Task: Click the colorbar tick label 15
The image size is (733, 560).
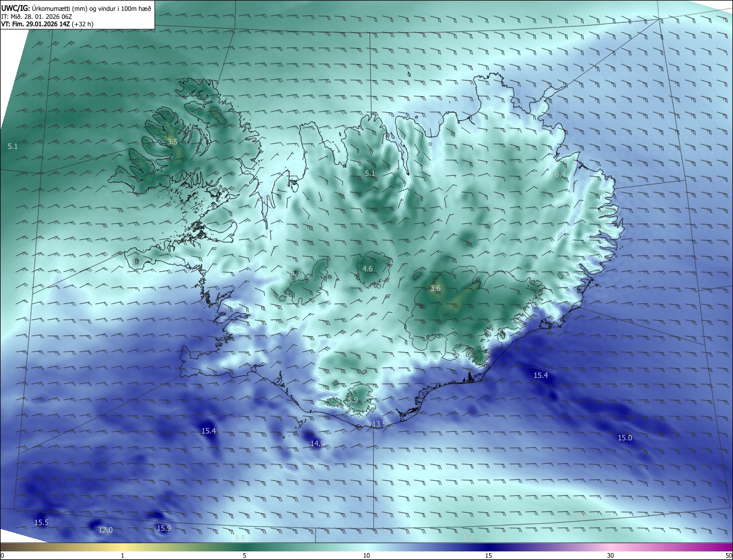Action: tap(488, 555)
